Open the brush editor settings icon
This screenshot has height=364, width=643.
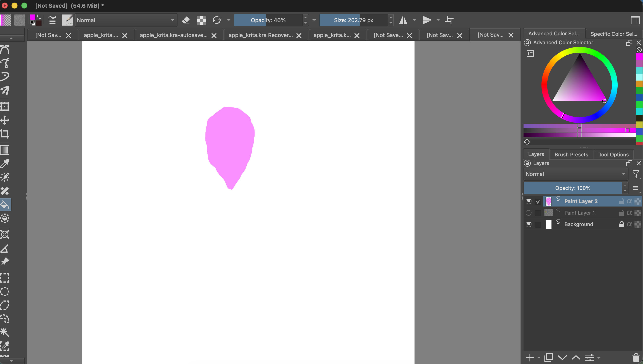pos(52,20)
